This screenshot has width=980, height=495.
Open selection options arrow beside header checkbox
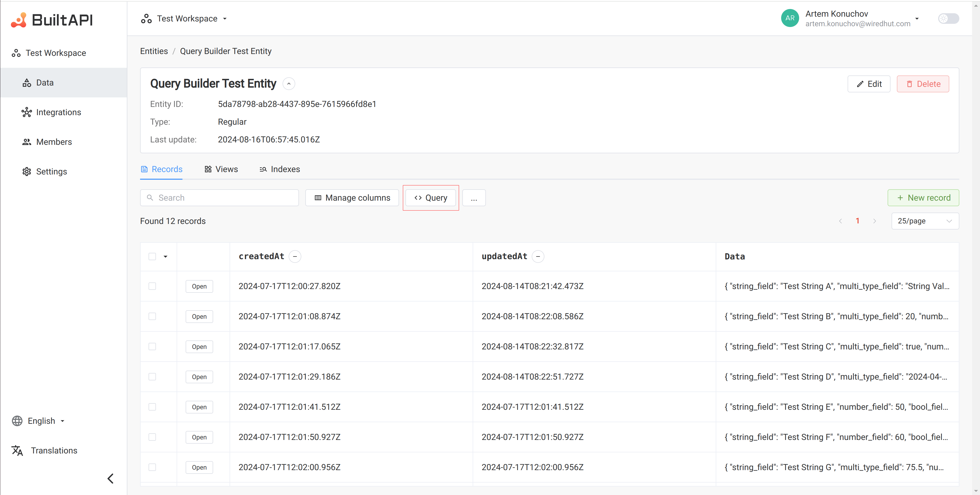tap(165, 256)
